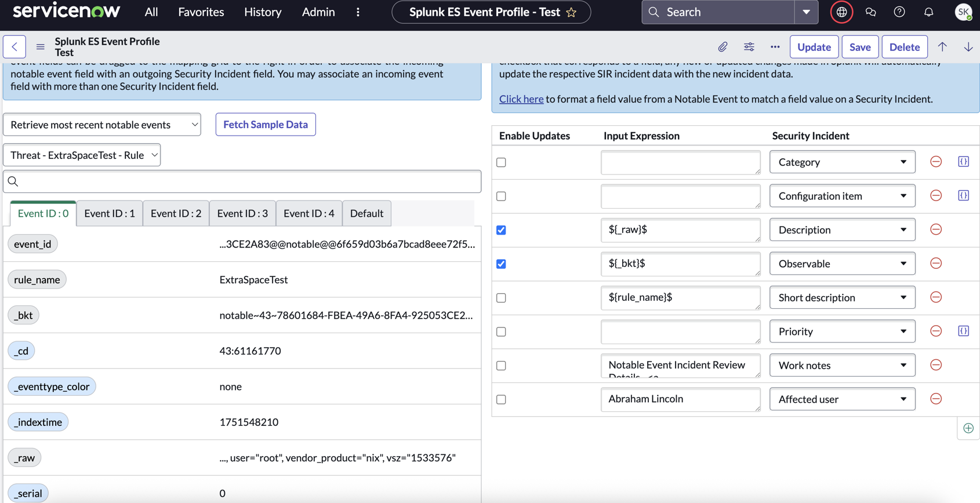Enable updates for Short description row
The height and width of the screenshot is (503, 980).
click(501, 298)
